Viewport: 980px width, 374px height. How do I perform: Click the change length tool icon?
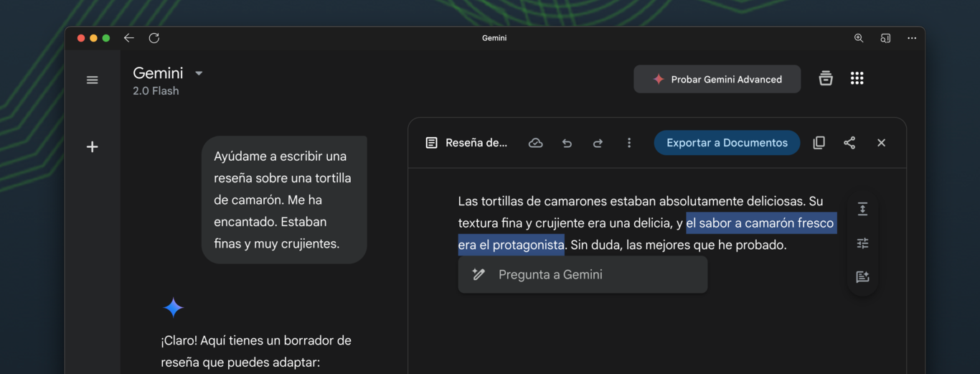coord(862,209)
